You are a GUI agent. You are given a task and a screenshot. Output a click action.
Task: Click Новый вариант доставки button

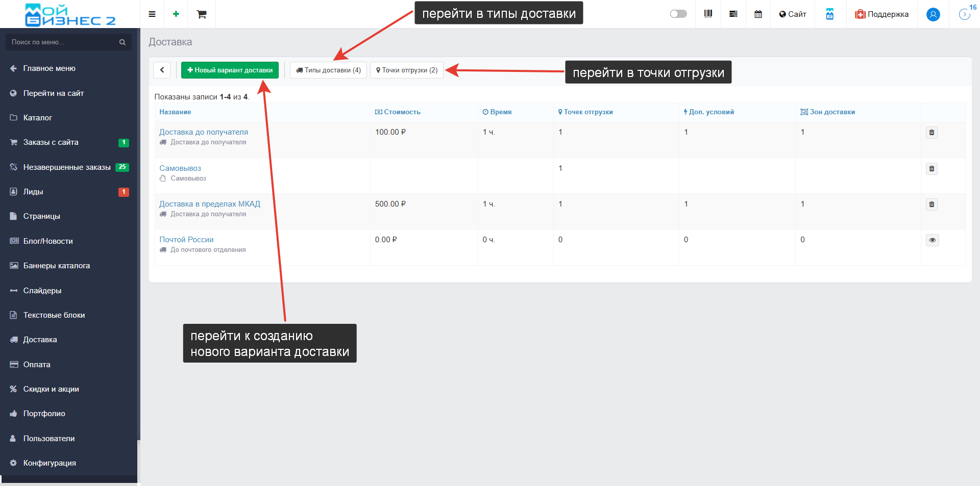click(x=230, y=70)
